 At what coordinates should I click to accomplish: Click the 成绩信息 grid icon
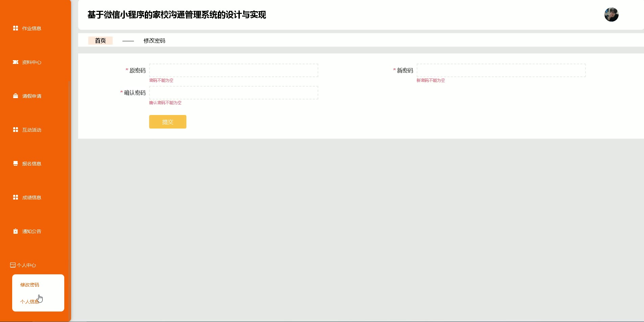16,197
